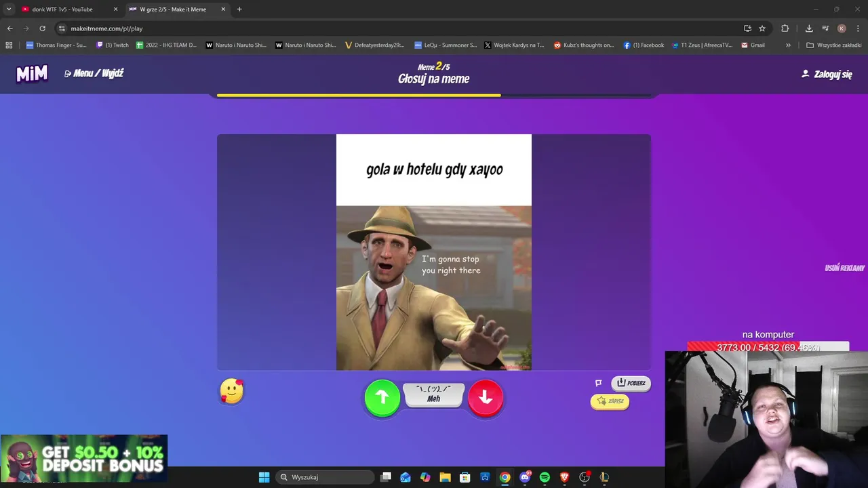Screen dimensions: 868x488
Task: Open OBS Studio from taskbar
Action: (585, 477)
